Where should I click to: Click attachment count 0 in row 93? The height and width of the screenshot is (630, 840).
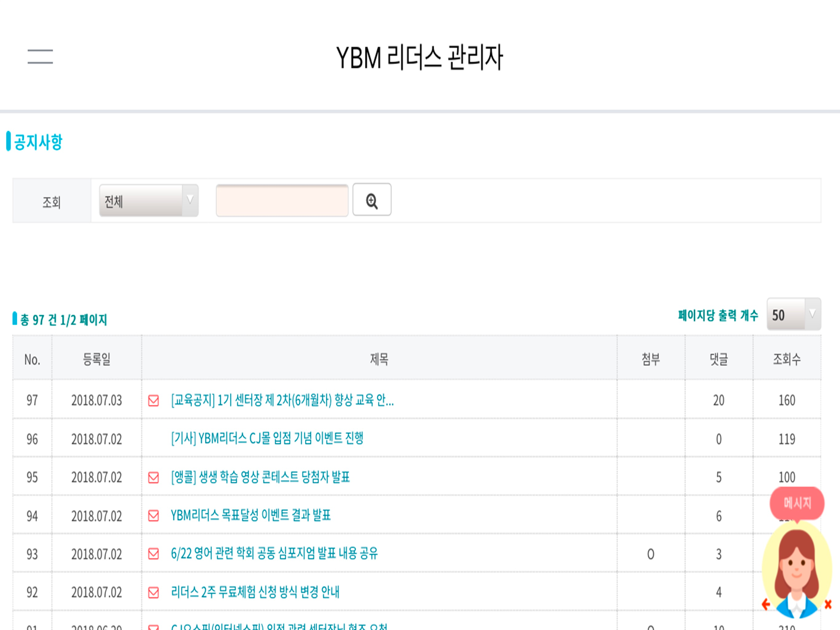651,554
